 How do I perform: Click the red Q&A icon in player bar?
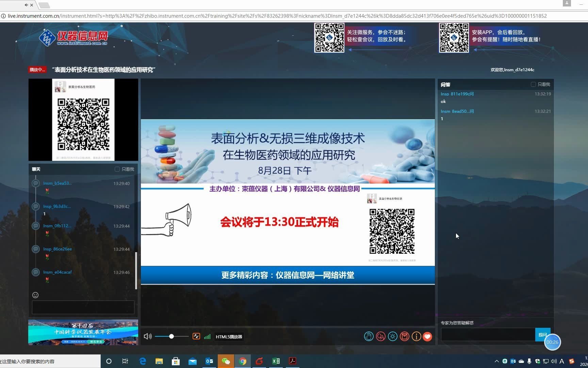pos(381,336)
